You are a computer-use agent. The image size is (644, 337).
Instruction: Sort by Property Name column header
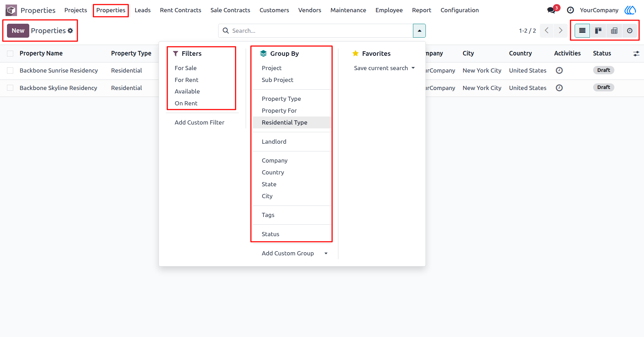pos(41,53)
